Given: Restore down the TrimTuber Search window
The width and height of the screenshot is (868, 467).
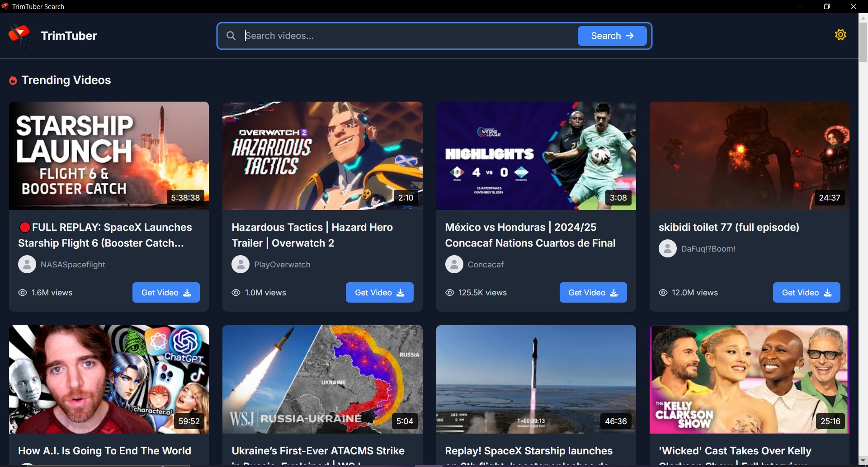Looking at the screenshot, I should point(827,6).
